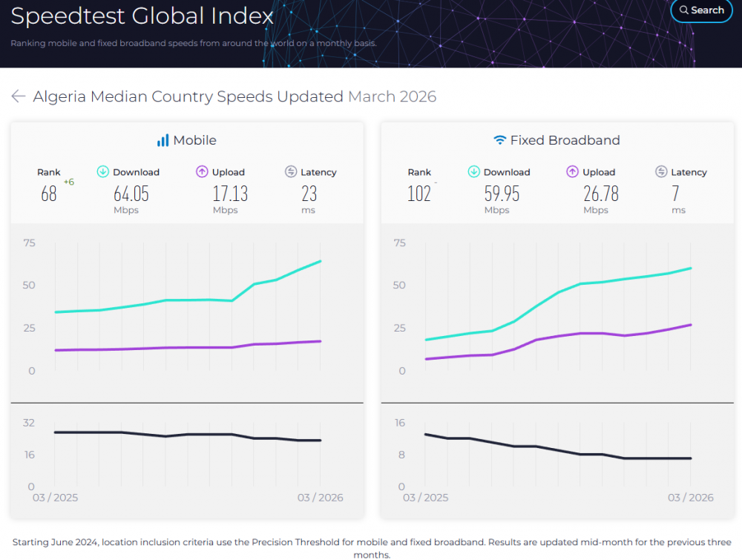Click the Mobile upload arrow icon

pyautogui.click(x=202, y=172)
